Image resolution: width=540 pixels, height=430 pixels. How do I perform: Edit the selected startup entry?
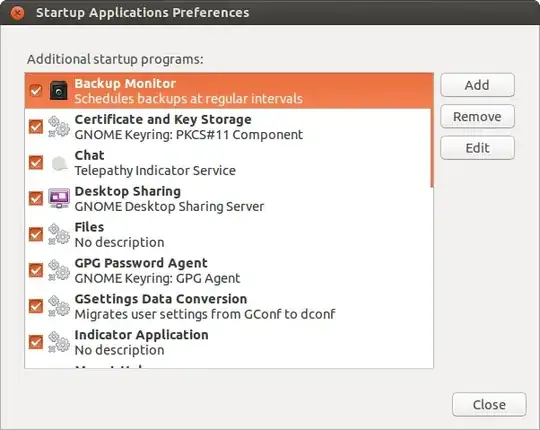(x=477, y=148)
